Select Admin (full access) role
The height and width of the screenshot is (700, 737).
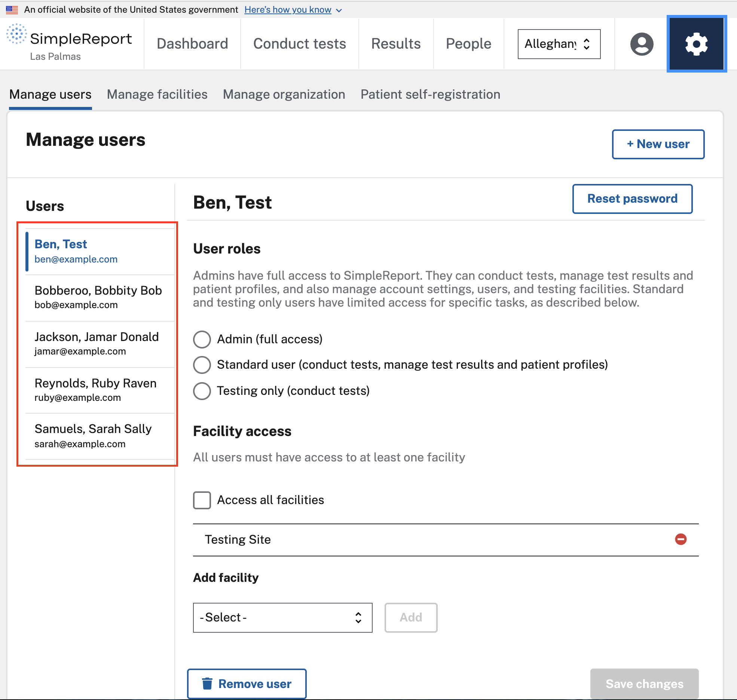(x=202, y=339)
